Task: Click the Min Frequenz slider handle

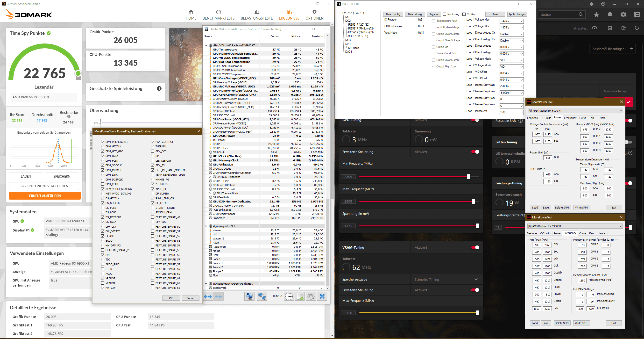Action: [468, 177]
